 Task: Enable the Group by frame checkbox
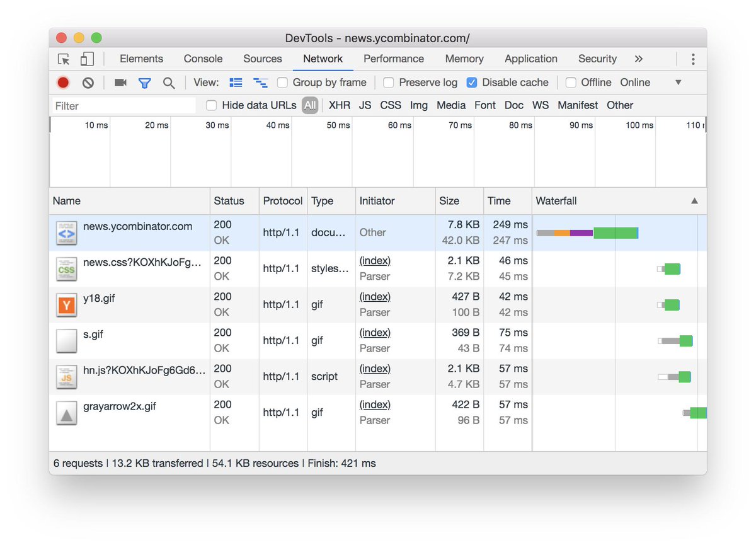[x=283, y=83]
